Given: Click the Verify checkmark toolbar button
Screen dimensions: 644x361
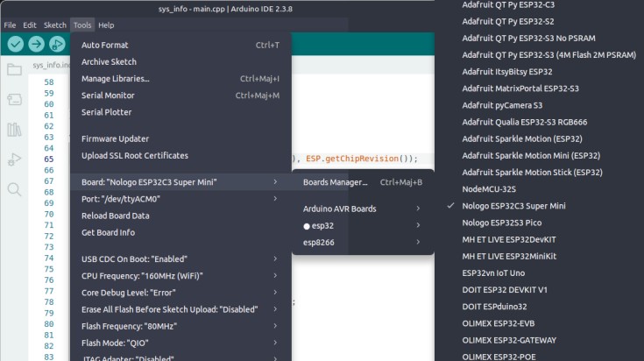Looking at the screenshot, I should click(x=15, y=44).
